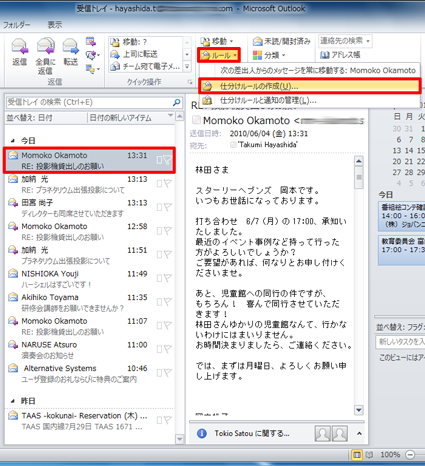Open the アドレス帳 address book

(x=340, y=55)
